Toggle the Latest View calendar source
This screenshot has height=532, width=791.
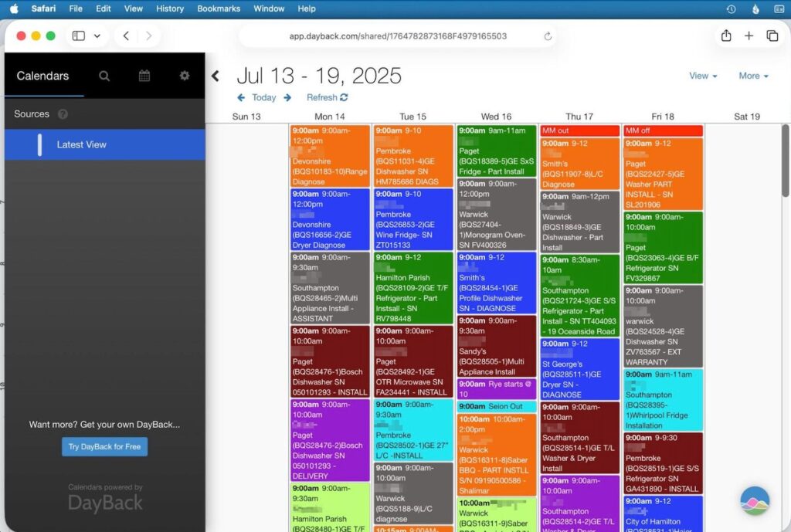tap(40, 144)
